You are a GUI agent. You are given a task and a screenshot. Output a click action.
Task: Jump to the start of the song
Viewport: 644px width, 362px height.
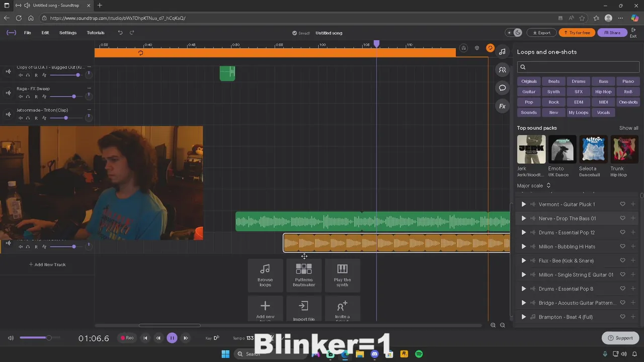(145, 338)
